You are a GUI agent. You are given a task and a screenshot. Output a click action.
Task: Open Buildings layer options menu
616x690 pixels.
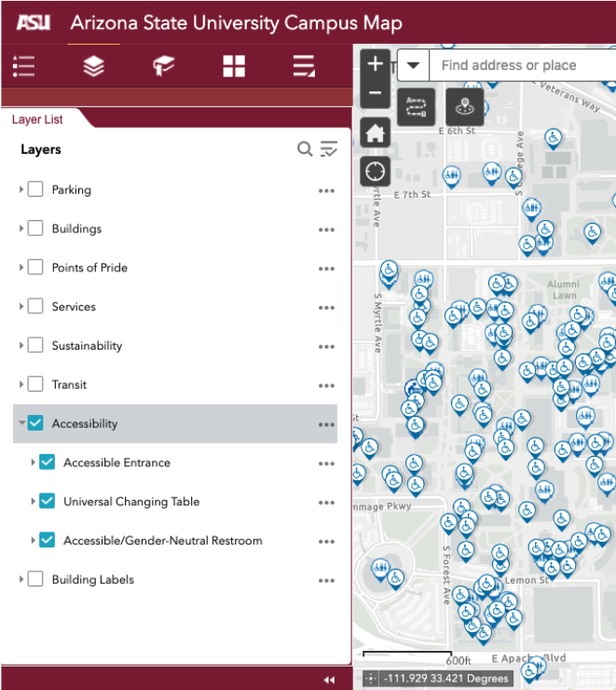click(x=326, y=229)
